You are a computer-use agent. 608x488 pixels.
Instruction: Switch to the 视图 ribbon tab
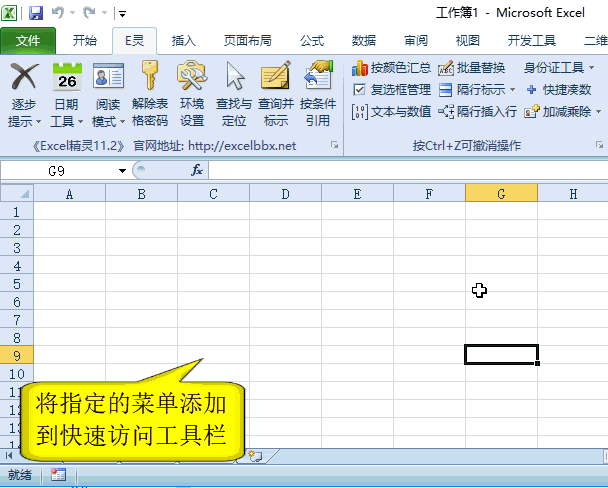pyautogui.click(x=468, y=40)
